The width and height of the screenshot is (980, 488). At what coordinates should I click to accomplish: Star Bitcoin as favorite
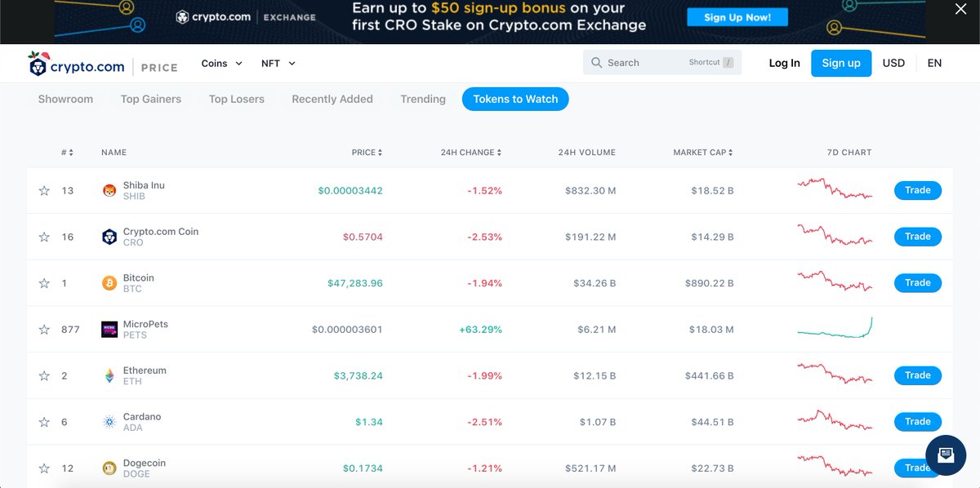[x=44, y=283]
